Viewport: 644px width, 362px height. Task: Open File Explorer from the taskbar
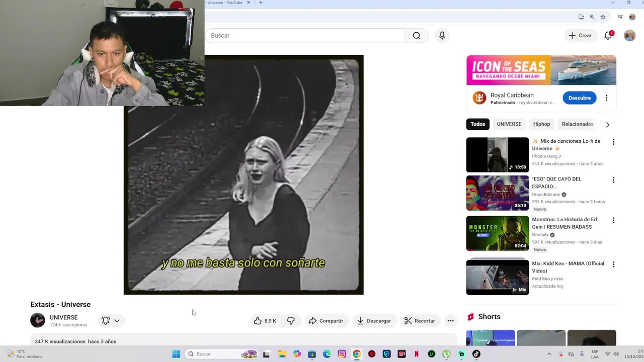click(282, 354)
